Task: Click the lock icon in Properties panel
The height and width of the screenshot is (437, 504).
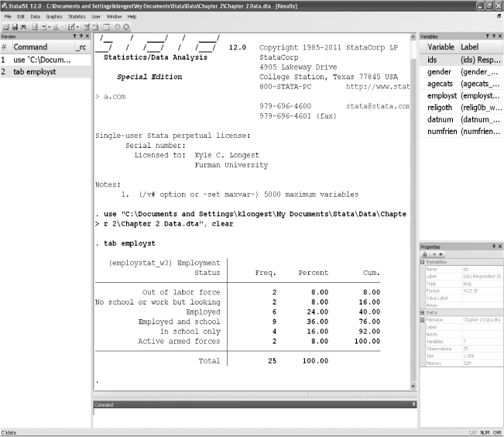Action: pos(424,253)
